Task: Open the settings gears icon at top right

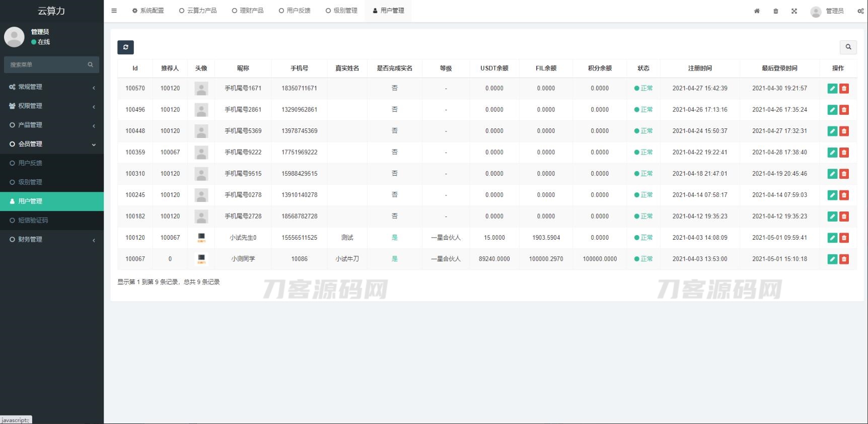Action: (x=860, y=11)
